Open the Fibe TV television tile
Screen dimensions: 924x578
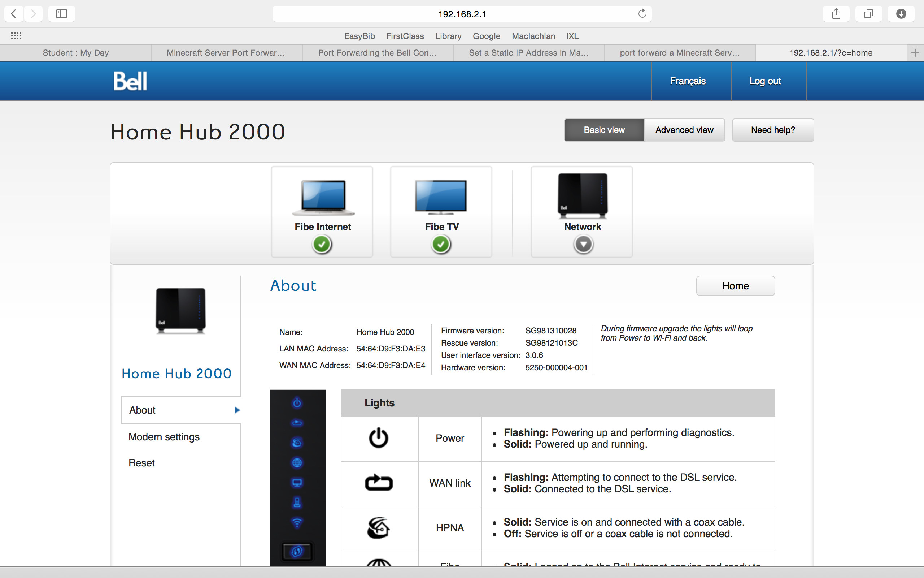click(x=441, y=212)
